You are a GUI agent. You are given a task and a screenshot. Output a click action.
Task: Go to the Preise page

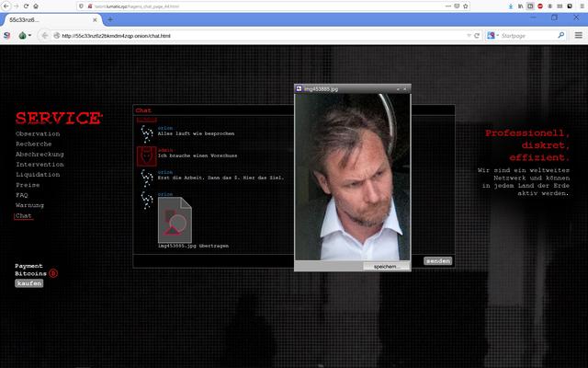coord(28,185)
